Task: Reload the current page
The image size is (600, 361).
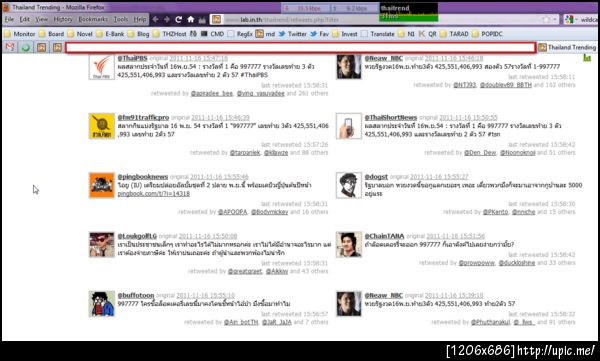Action: click(x=178, y=19)
